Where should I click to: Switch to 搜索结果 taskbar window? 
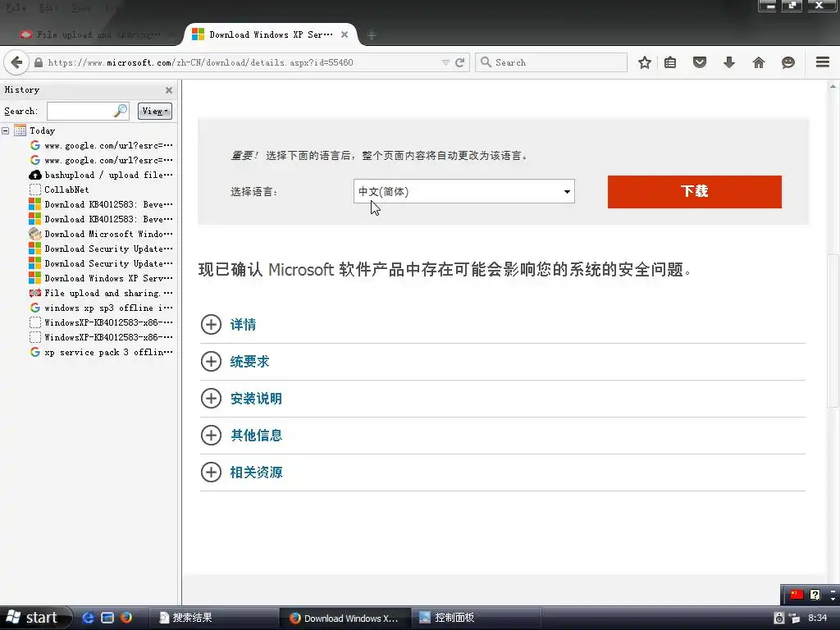click(x=212, y=618)
